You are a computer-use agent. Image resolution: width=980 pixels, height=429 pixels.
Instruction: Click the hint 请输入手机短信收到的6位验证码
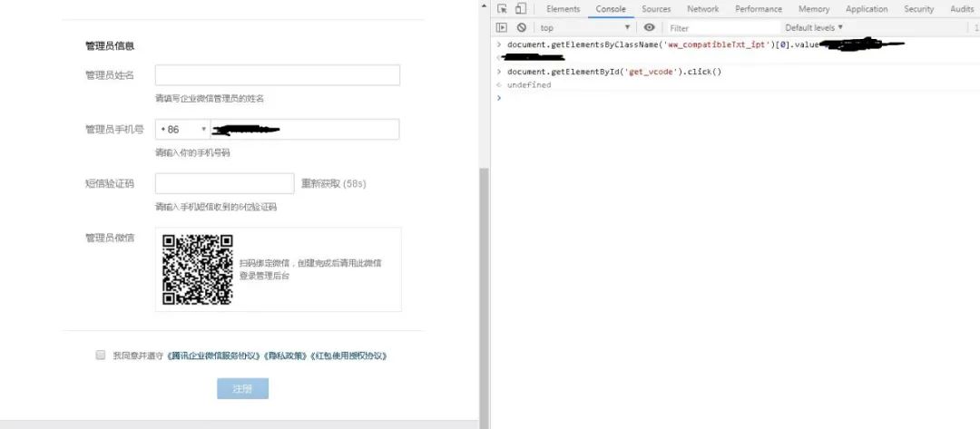point(216,207)
